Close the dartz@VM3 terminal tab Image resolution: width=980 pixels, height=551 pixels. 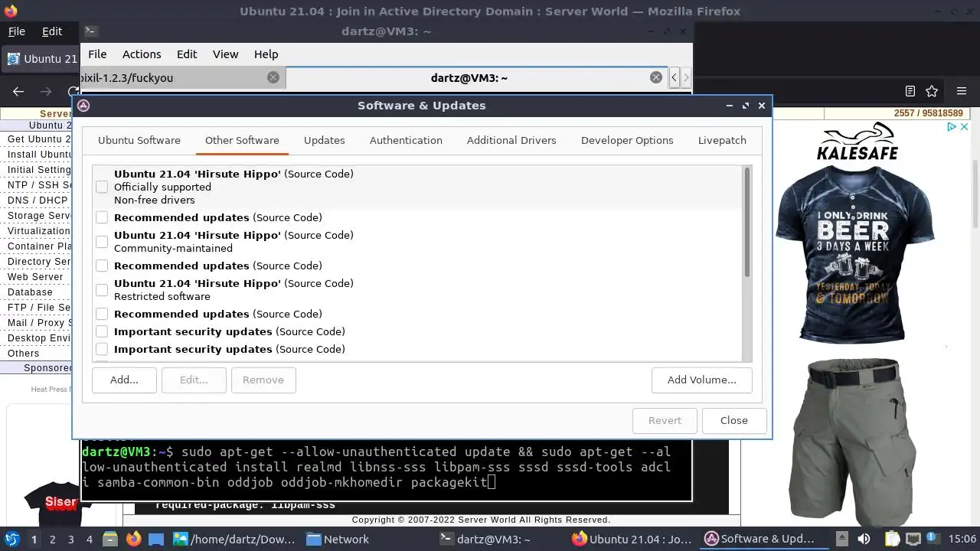click(x=656, y=77)
